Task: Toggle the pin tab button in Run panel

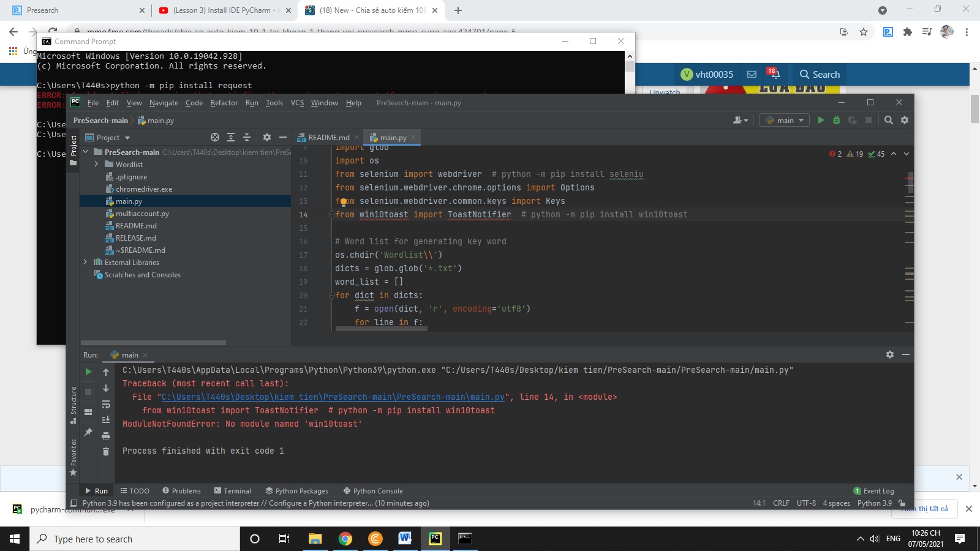Action: (88, 432)
